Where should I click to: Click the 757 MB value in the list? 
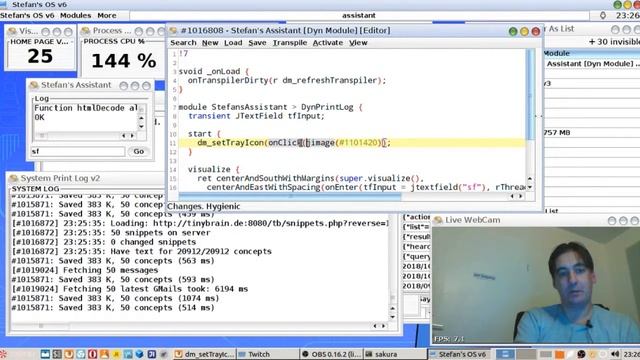click(x=557, y=133)
